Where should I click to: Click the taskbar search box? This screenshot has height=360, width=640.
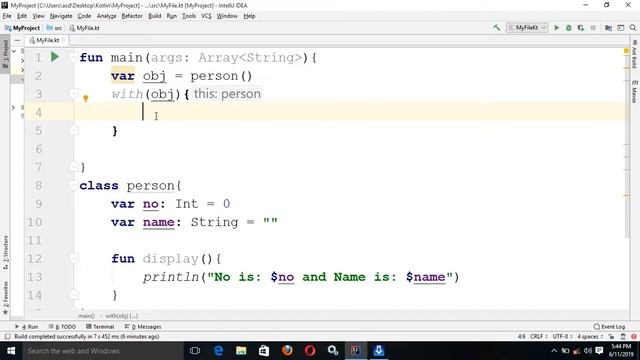tap(102, 351)
